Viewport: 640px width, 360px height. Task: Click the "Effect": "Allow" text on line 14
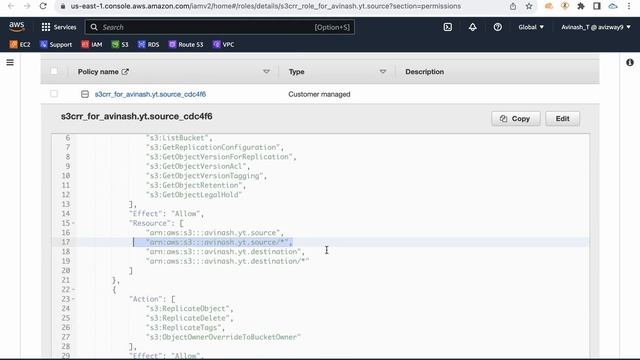tap(166, 213)
